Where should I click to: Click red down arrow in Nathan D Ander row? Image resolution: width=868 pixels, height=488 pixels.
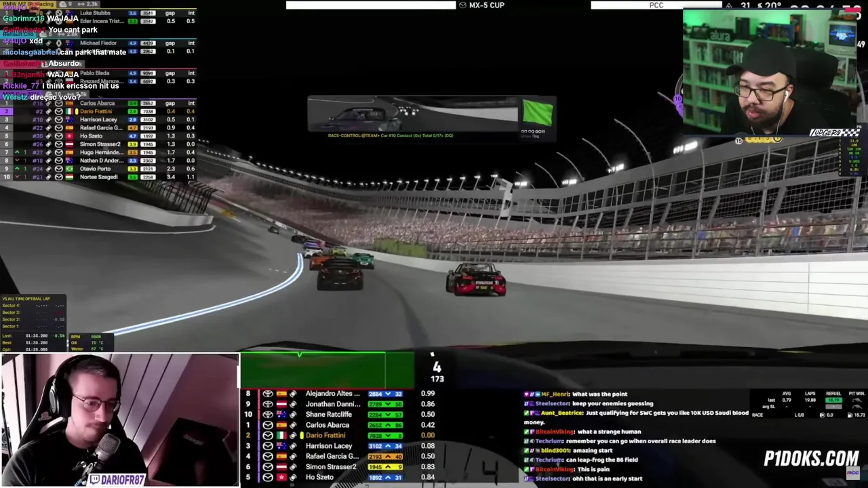[17, 161]
